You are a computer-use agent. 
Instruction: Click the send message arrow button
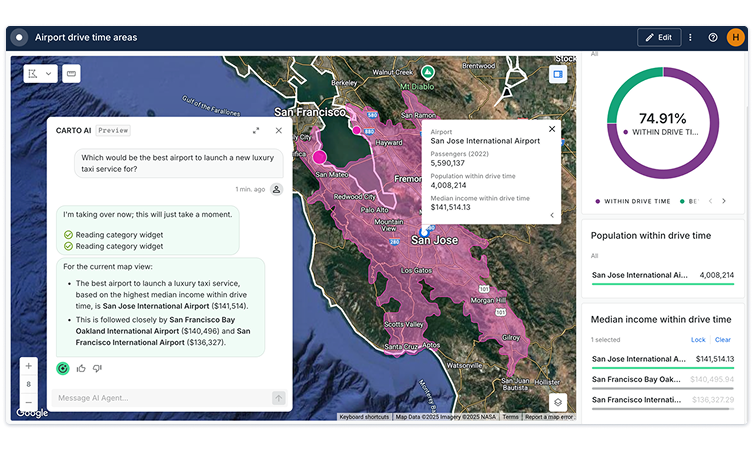coord(278,398)
